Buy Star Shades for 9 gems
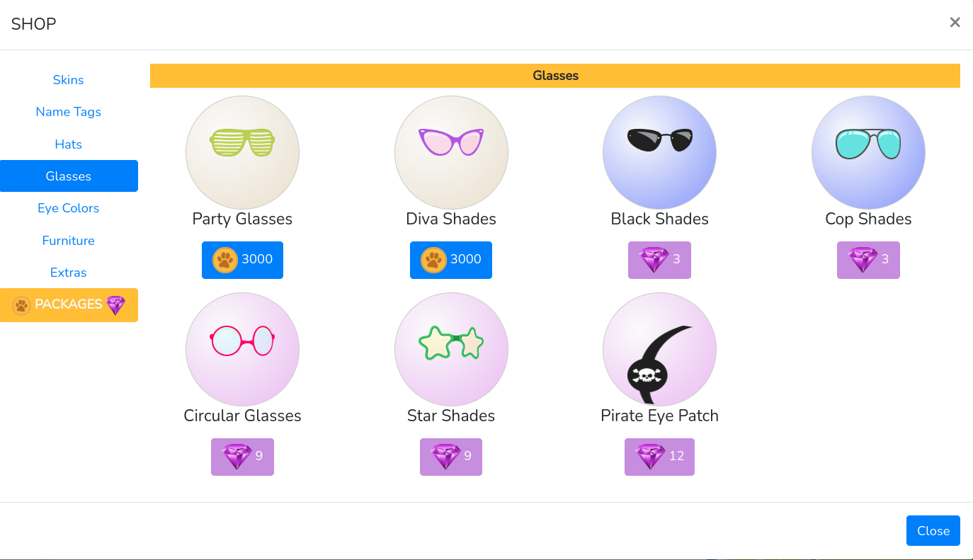Viewport: 973px width, 560px height. pyautogui.click(x=451, y=457)
